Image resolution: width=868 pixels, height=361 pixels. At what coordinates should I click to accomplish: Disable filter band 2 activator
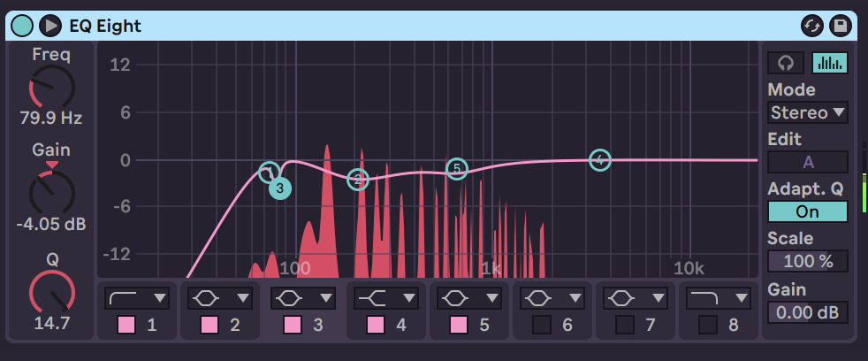coord(209,325)
